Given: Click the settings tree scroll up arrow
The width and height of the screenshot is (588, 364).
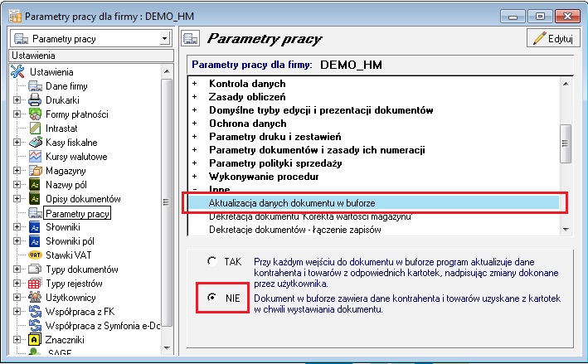Looking at the screenshot, I should (x=167, y=71).
